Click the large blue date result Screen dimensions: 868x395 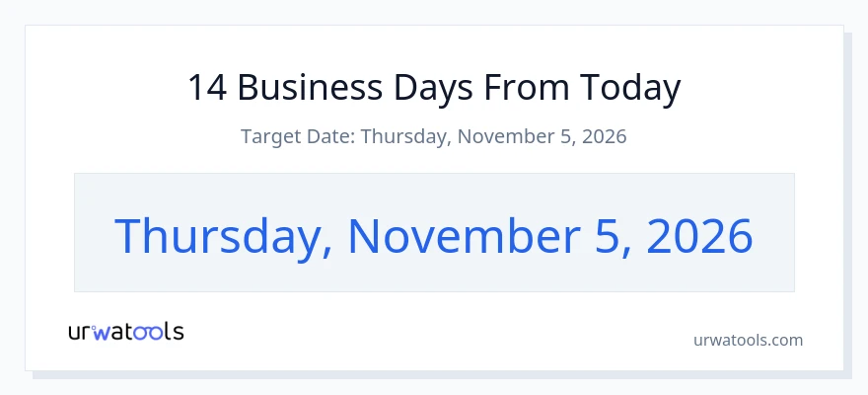click(434, 237)
